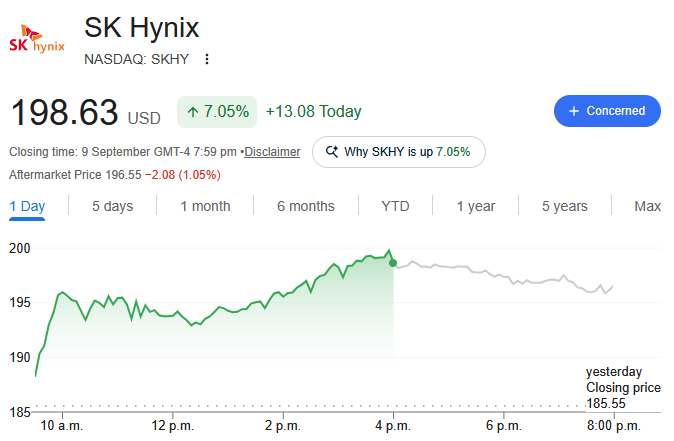Click the SK hynix company logo
The height and width of the screenshot is (441, 674).
click(37, 39)
